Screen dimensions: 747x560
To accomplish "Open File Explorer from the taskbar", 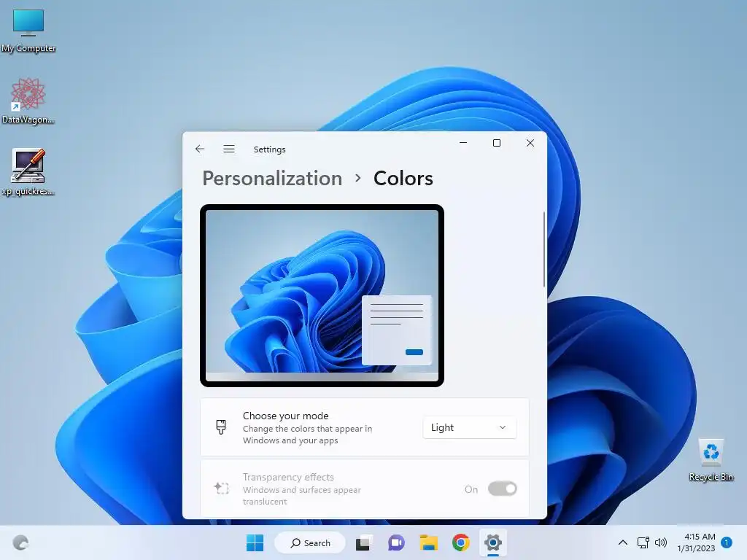I will click(x=428, y=542).
